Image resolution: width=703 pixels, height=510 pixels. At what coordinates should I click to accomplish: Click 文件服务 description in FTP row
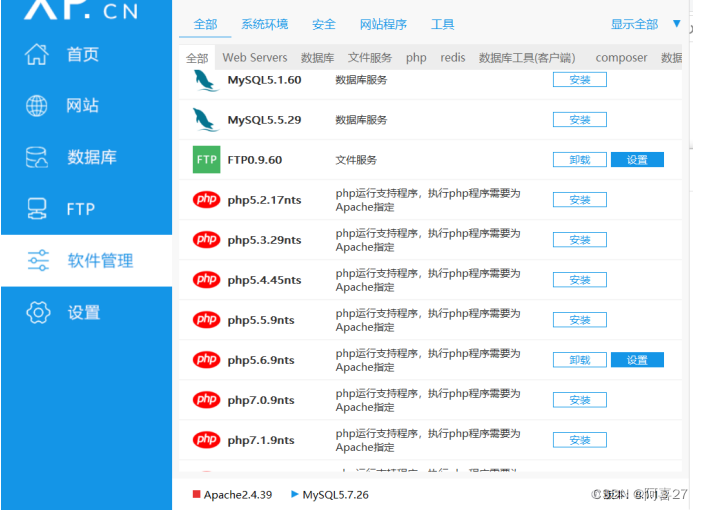point(356,160)
